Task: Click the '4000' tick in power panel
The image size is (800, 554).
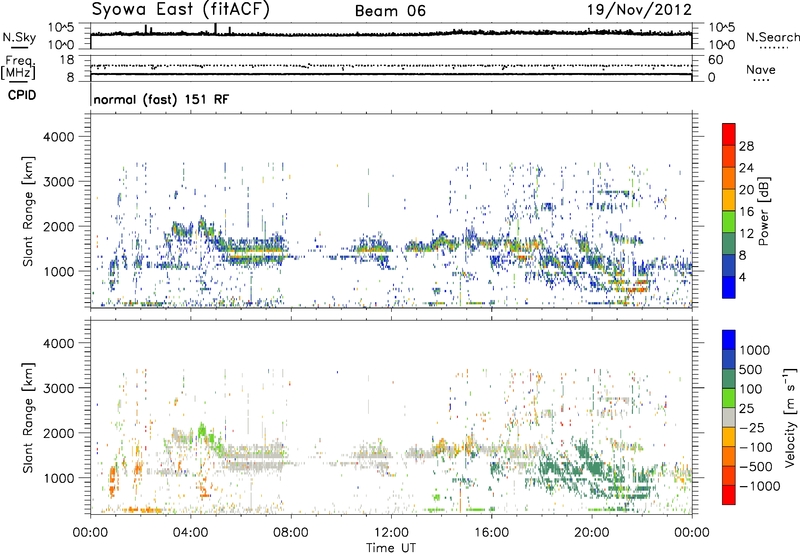Action: (58, 137)
